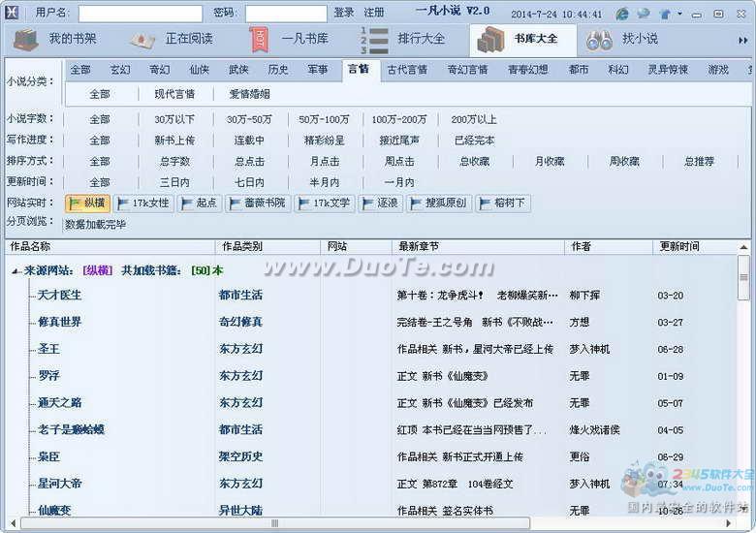Open the skin dropdown arrow in title bar

pyautogui.click(x=679, y=14)
